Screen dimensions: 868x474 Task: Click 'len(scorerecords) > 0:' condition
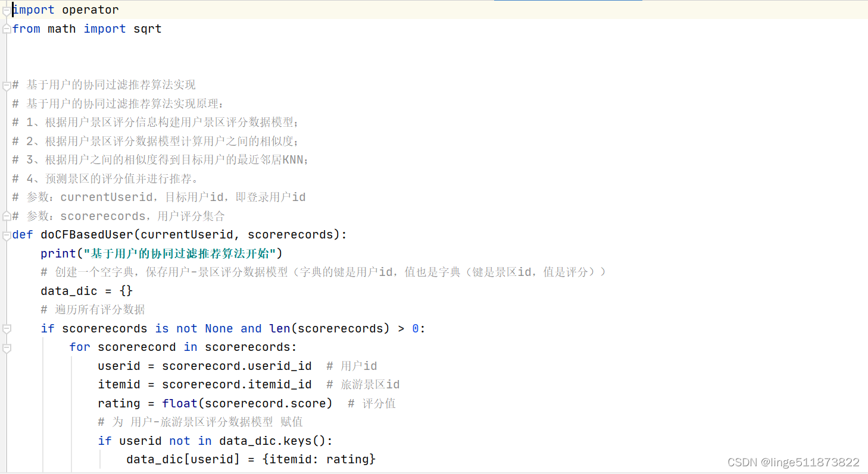[348, 328]
